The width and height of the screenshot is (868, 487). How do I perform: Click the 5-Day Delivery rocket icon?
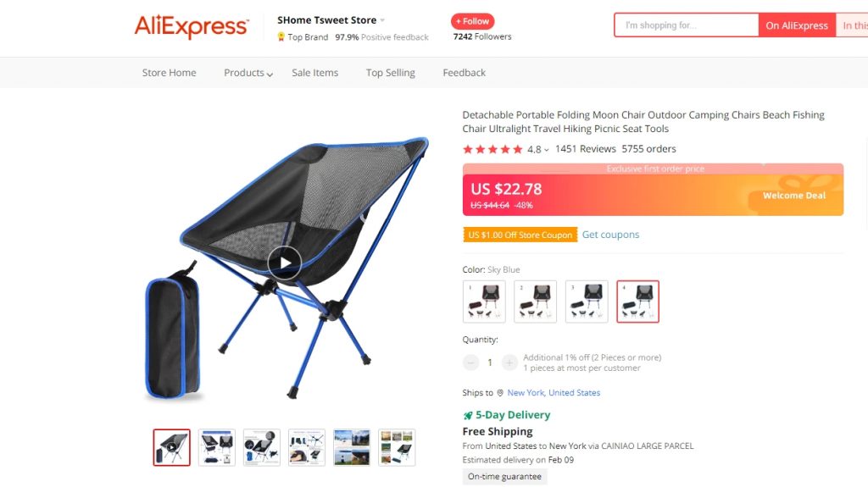(x=468, y=415)
